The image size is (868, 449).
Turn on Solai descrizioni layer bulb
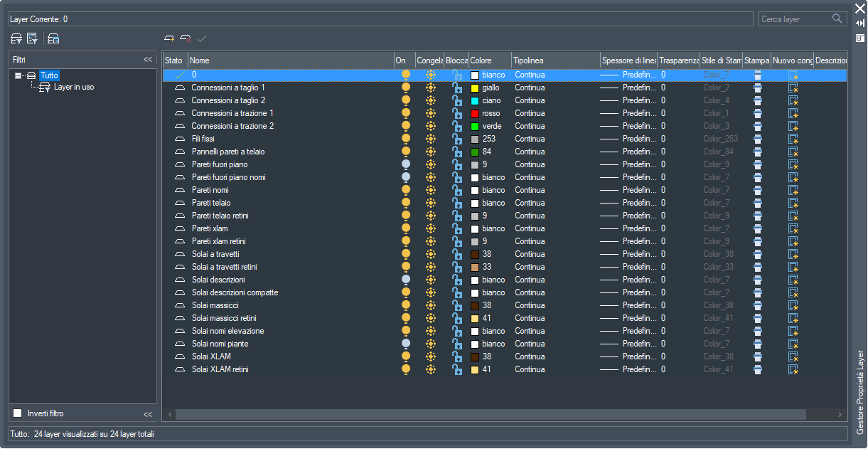(x=406, y=280)
